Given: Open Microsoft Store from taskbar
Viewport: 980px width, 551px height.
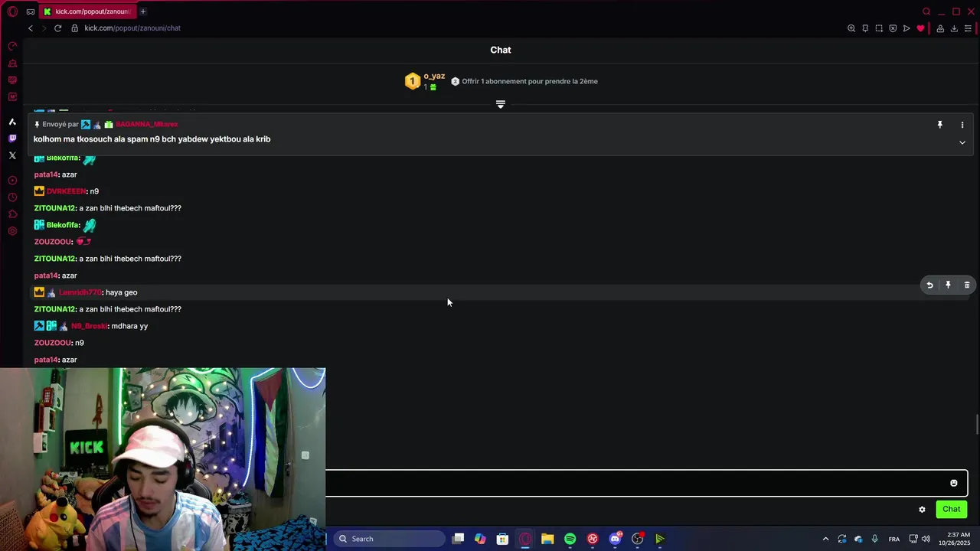Looking at the screenshot, I should click(x=502, y=539).
